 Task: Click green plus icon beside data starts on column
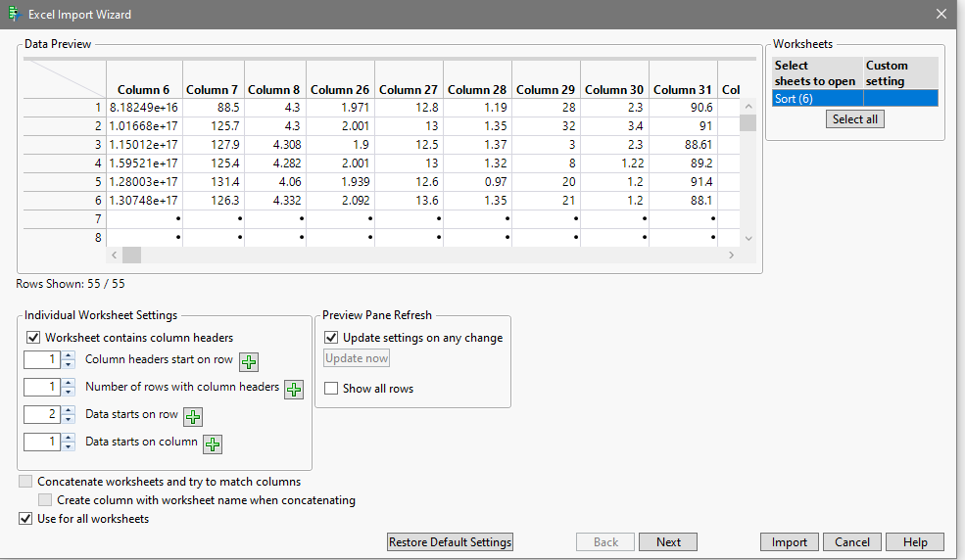(213, 444)
